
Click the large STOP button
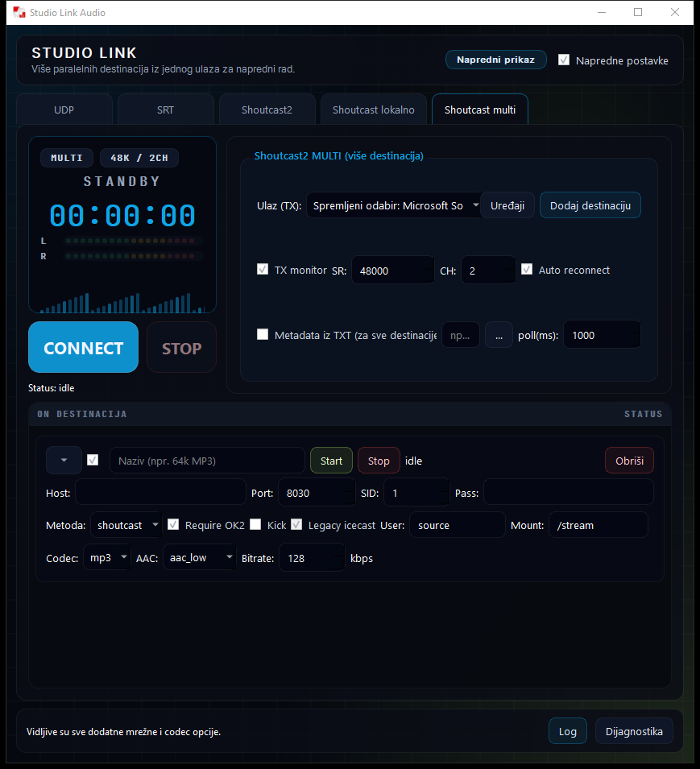[x=181, y=348]
